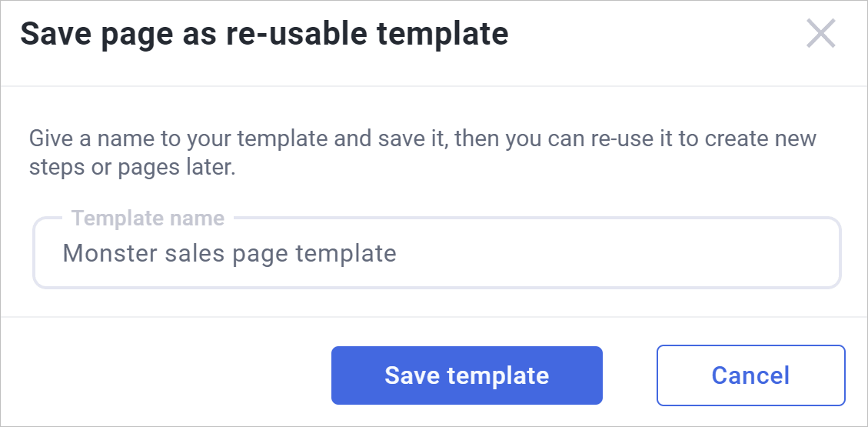Click the "steps or pages later." text line

point(131,168)
